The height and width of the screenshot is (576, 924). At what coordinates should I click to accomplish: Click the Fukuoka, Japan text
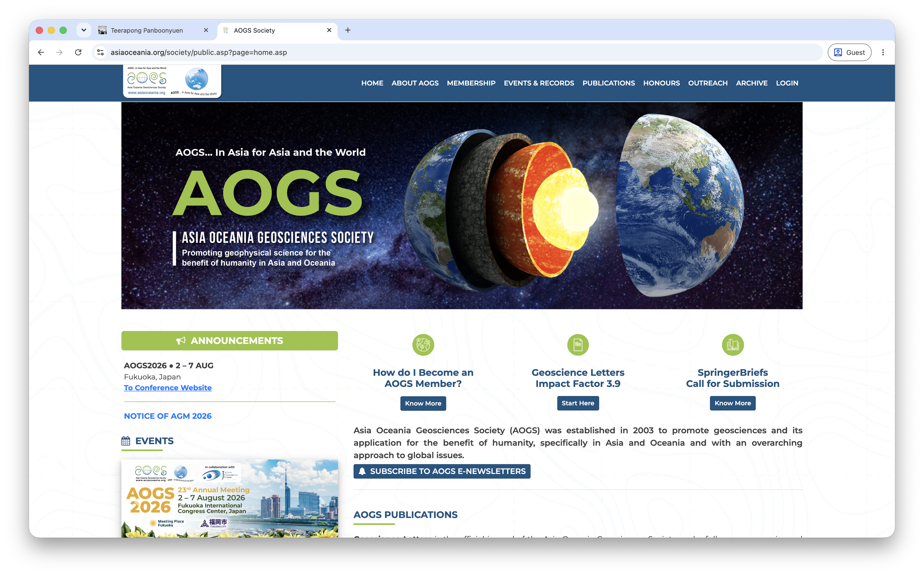point(152,377)
